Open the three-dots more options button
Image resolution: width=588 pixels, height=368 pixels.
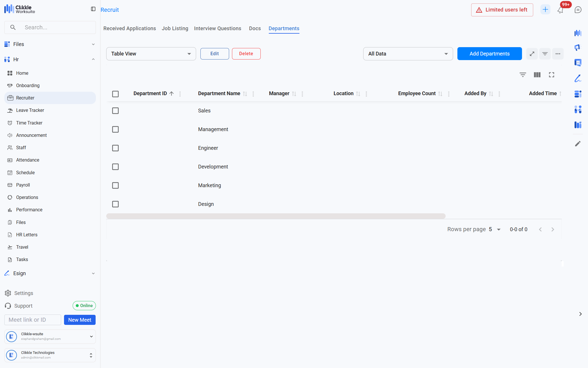coord(558,54)
